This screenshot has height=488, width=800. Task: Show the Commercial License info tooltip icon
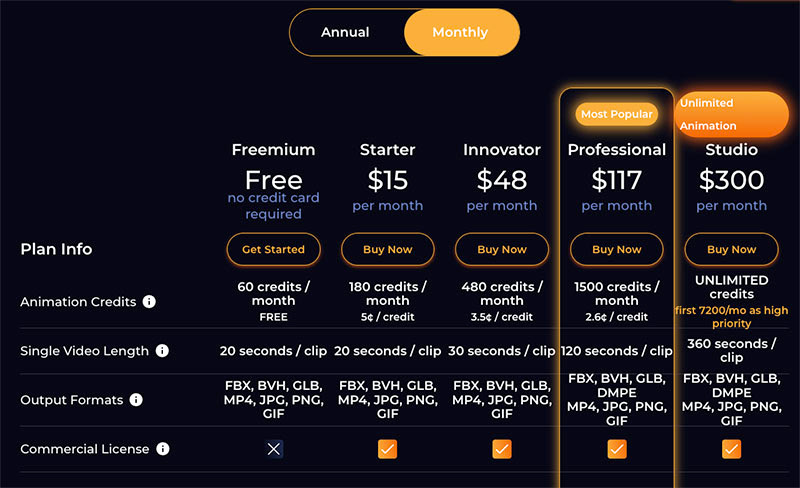(163, 449)
